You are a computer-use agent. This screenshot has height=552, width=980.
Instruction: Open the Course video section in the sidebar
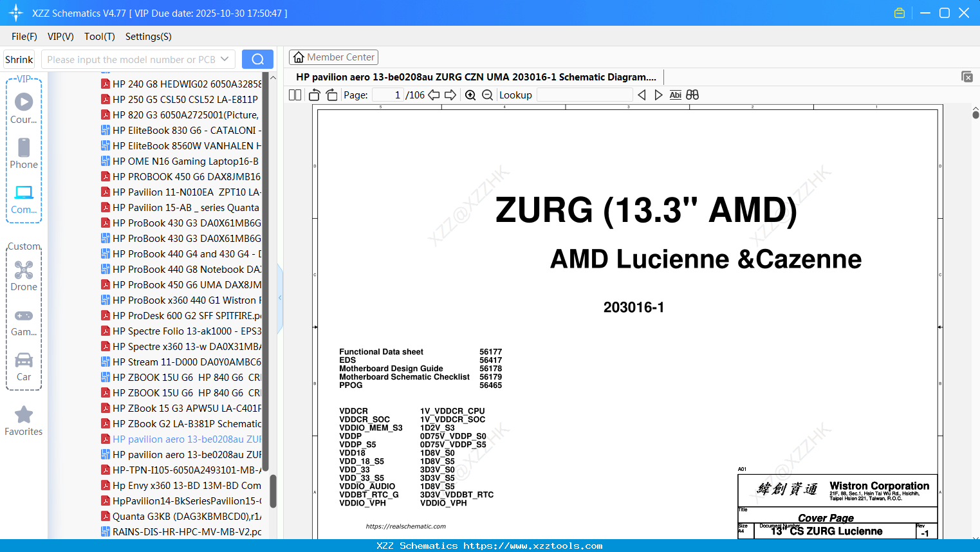point(24,109)
